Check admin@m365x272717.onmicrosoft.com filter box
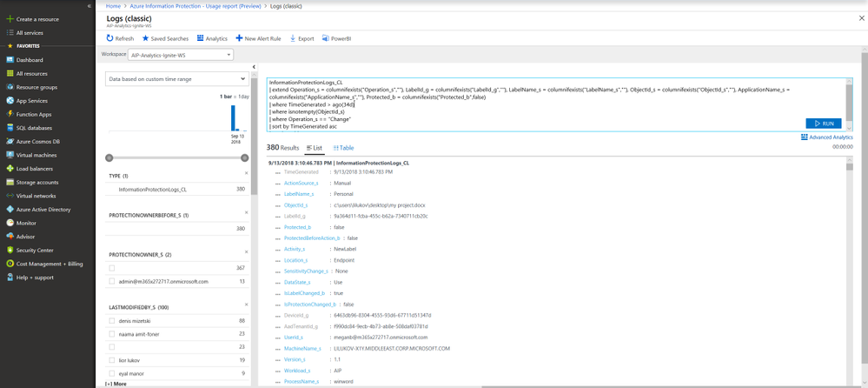The width and height of the screenshot is (868, 388). pos(112,282)
